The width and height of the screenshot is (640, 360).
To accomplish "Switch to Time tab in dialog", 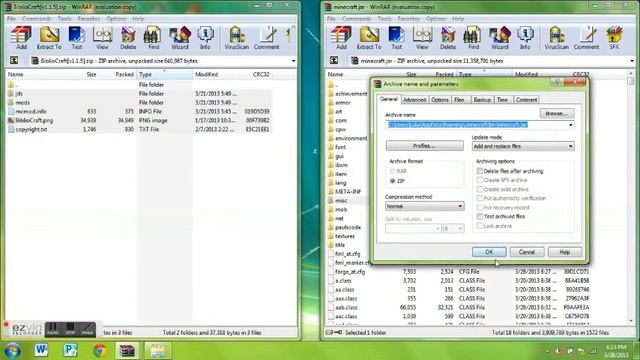I will 502,100.
